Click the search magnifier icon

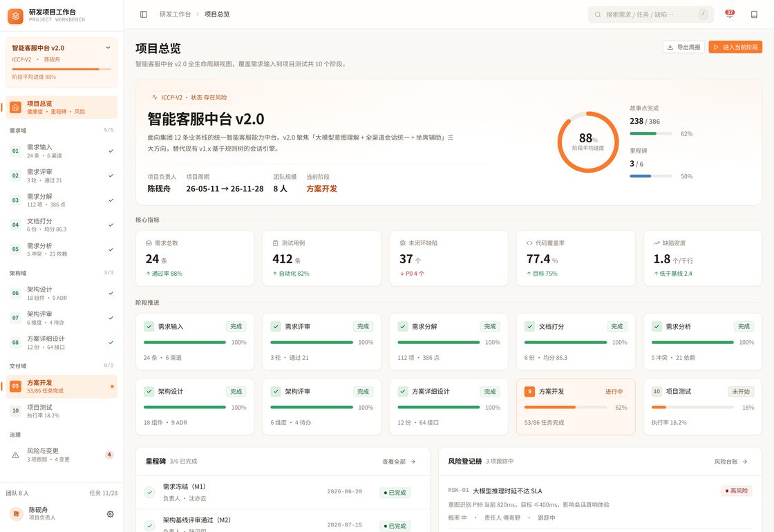(598, 15)
